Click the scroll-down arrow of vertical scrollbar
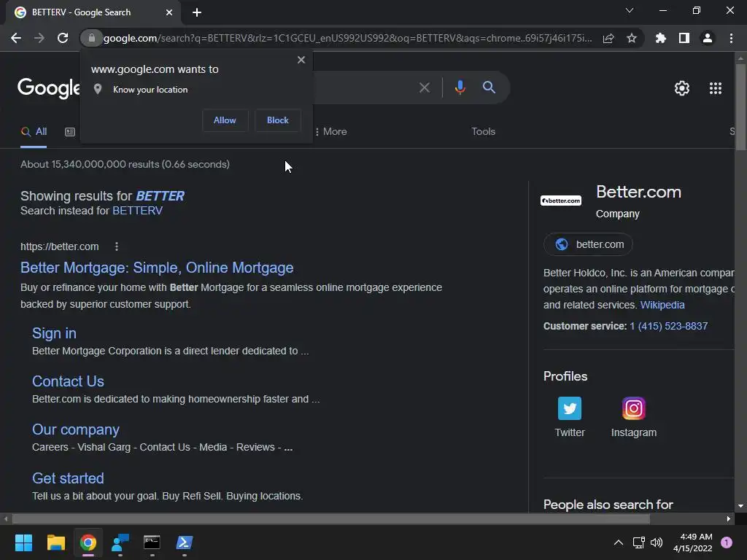Image resolution: width=747 pixels, height=560 pixels. coord(740,506)
